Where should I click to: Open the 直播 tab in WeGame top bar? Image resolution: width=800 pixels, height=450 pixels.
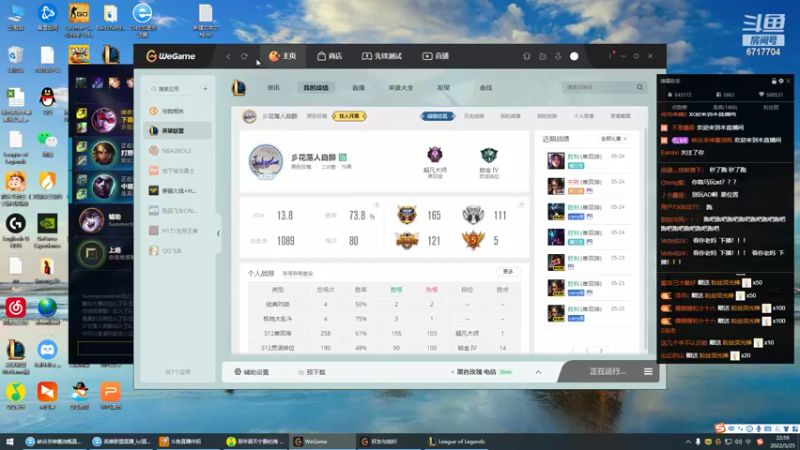click(x=436, y=56)
